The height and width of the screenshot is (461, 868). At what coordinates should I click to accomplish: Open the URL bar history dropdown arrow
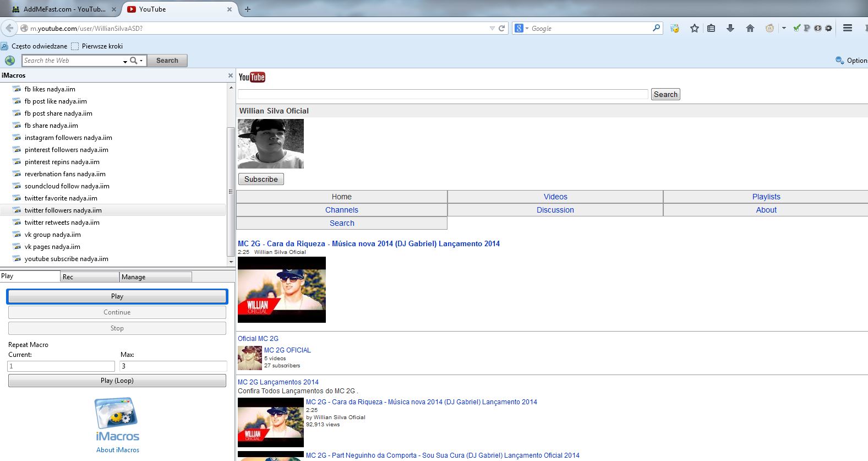coord(492,28)
